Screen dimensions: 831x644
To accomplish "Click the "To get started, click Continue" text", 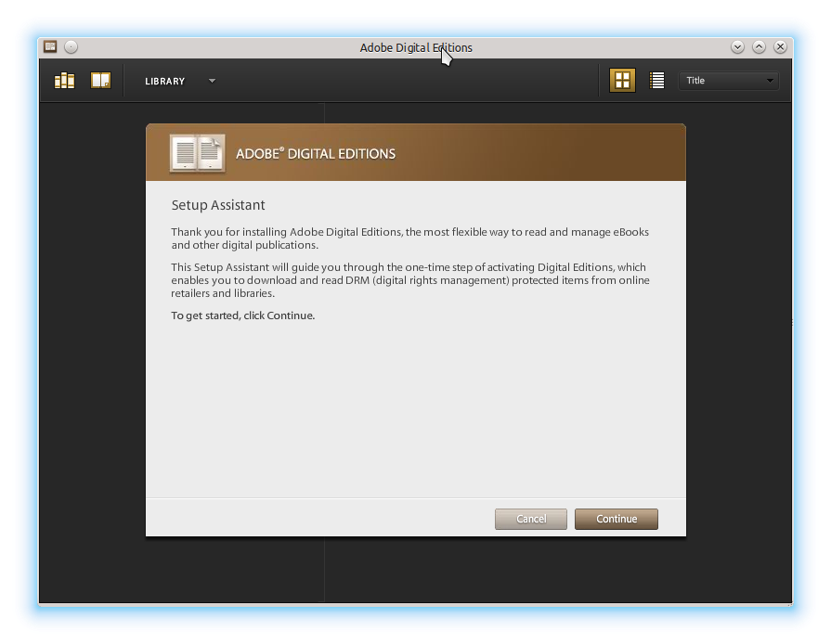I will click(x=243, y=316).
